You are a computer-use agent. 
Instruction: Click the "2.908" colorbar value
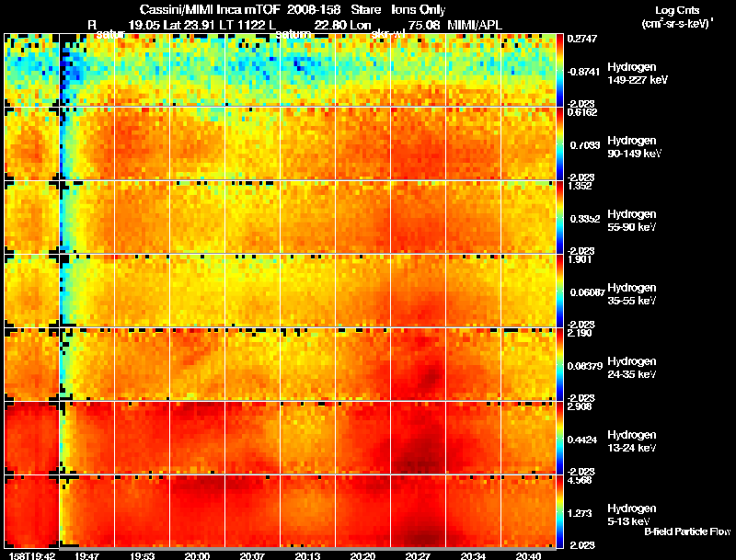point(580,406)
